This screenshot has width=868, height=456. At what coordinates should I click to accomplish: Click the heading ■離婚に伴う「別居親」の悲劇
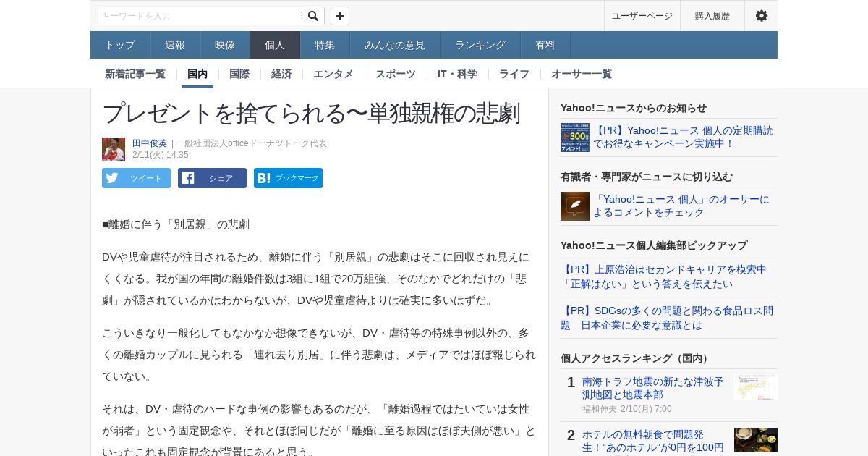tap(176, 224)
